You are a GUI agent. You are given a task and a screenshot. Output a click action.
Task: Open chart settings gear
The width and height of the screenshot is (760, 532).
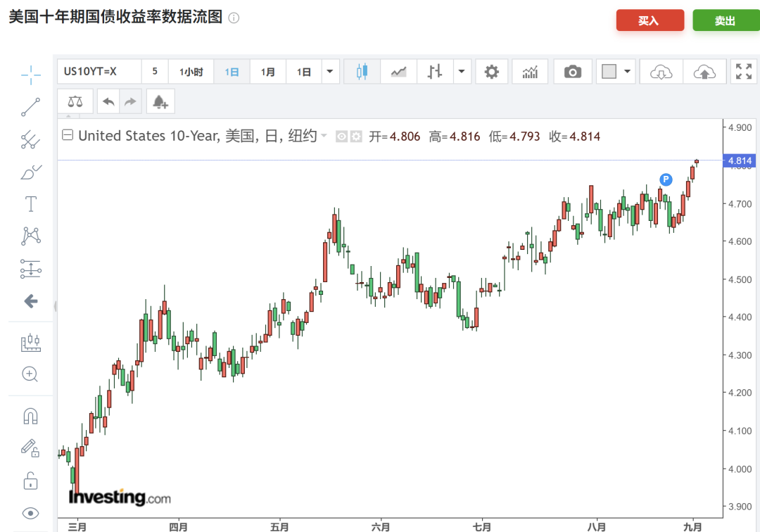click(491, 72)
